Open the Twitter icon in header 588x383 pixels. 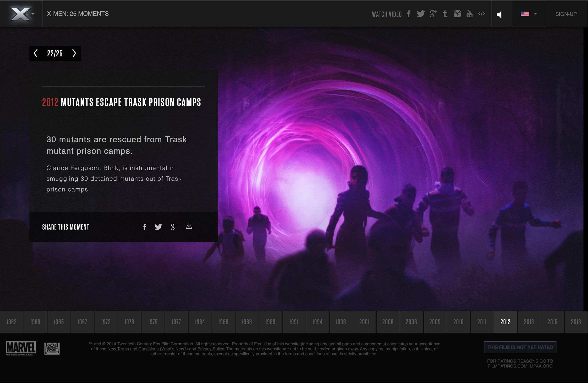click(421, 14)
